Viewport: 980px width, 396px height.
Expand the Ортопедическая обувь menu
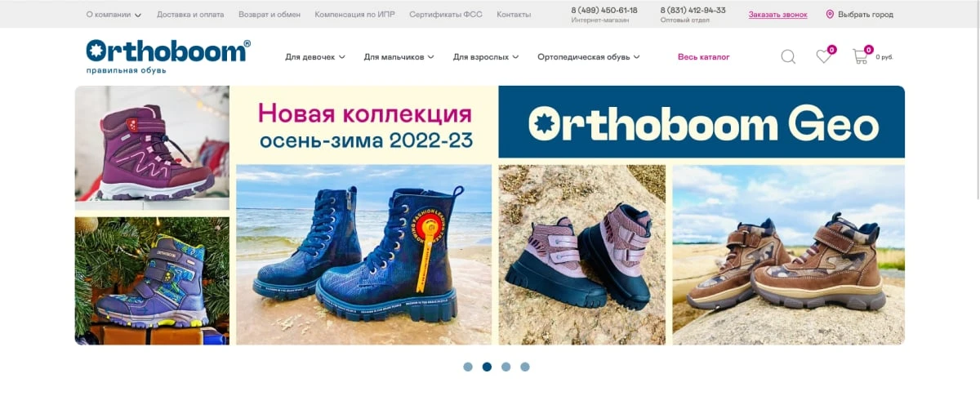(588, 56)
